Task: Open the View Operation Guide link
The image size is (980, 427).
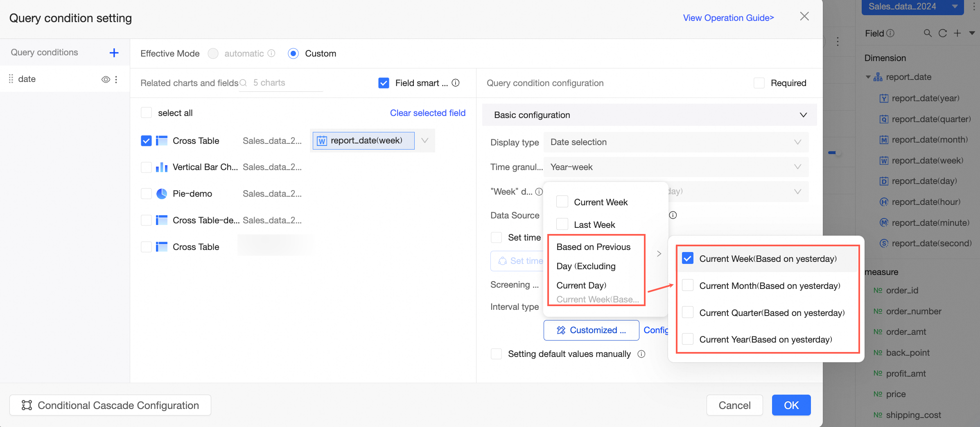Action: [728, 18]
